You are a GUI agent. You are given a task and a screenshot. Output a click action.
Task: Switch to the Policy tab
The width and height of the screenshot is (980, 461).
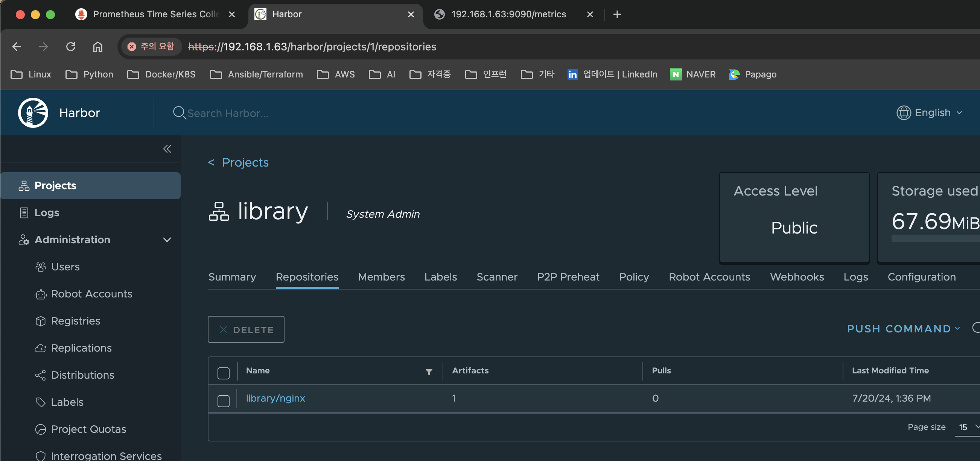[x=634, y=277]
